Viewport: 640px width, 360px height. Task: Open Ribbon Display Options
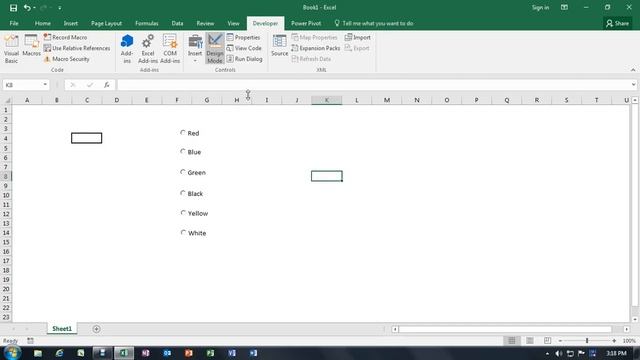click(564, 7)
